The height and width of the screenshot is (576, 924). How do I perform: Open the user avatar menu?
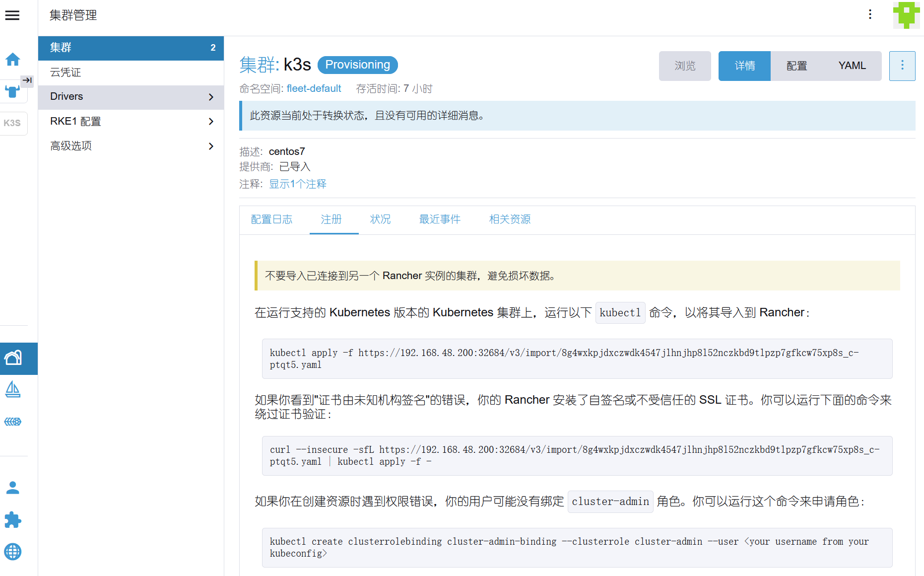click(x=907, y=15)
